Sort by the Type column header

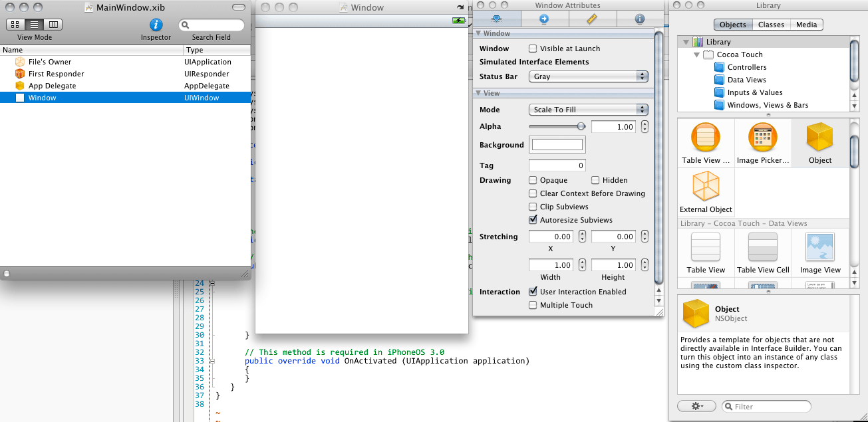[x=217, y=50]
